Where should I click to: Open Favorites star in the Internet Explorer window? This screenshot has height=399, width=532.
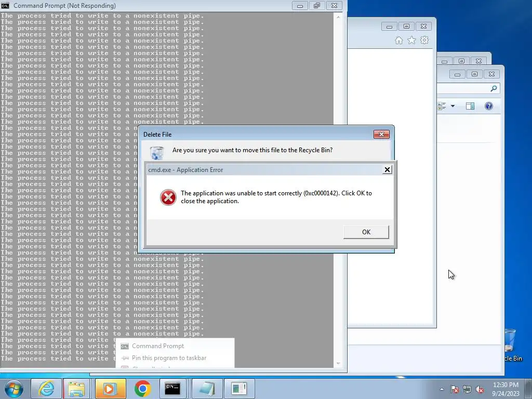coord(411,41)
